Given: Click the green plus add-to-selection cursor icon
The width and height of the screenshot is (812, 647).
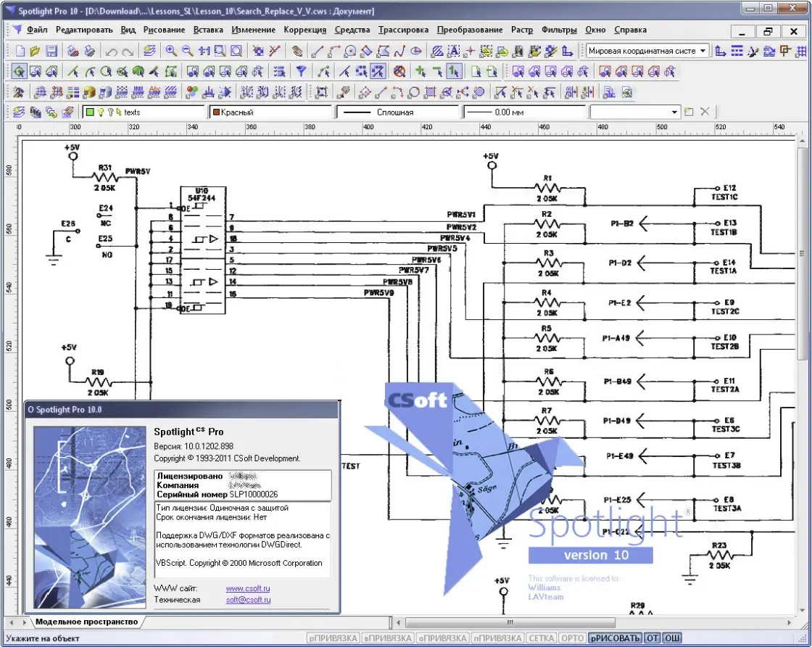Looking at the screenshot, I should 420,72.
